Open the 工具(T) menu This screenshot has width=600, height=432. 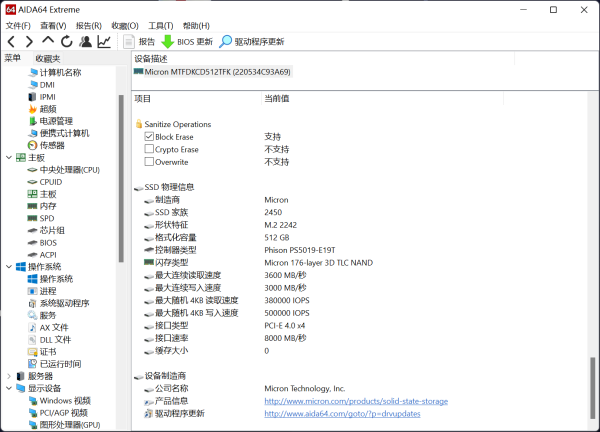161,26
